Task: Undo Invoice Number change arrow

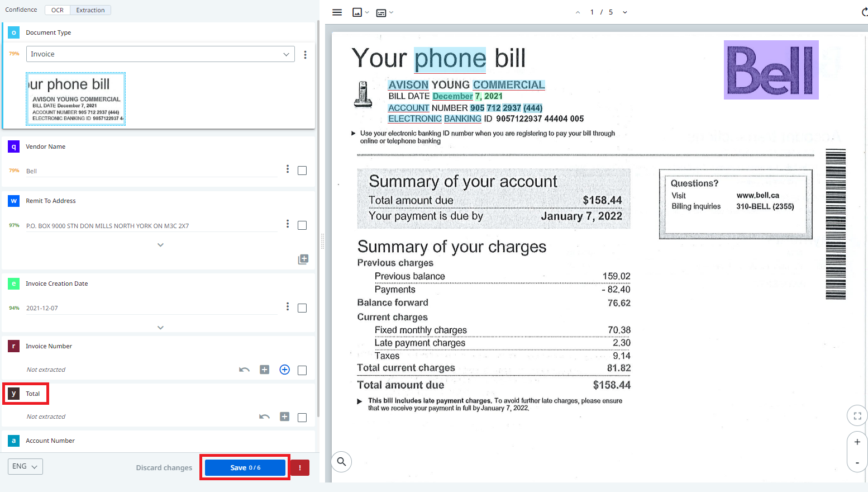Action: click(x=244, y=370)
